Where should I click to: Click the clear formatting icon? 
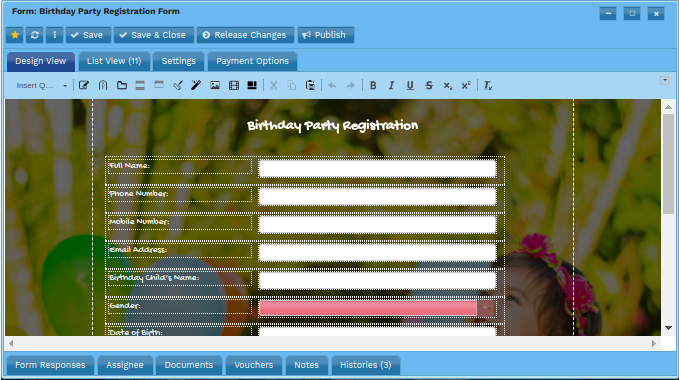coord(488,86)
